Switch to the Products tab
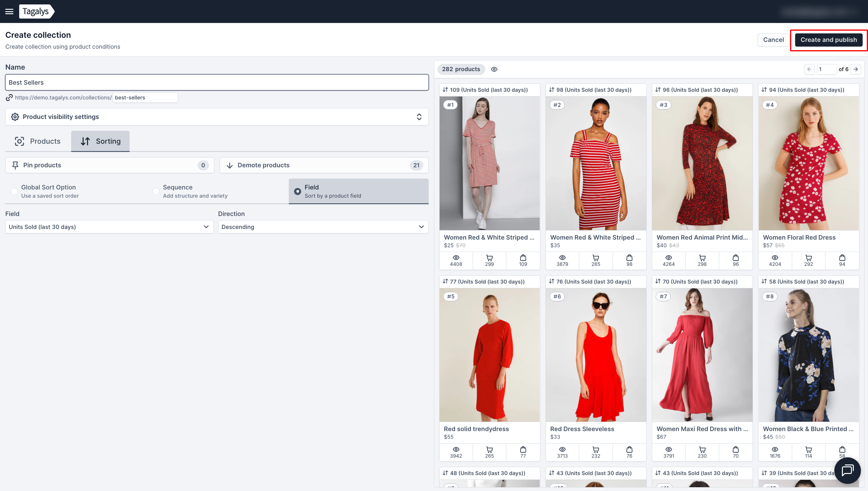Image resolution: width=868 pixels, height=491 pixels. click(38, 141)
